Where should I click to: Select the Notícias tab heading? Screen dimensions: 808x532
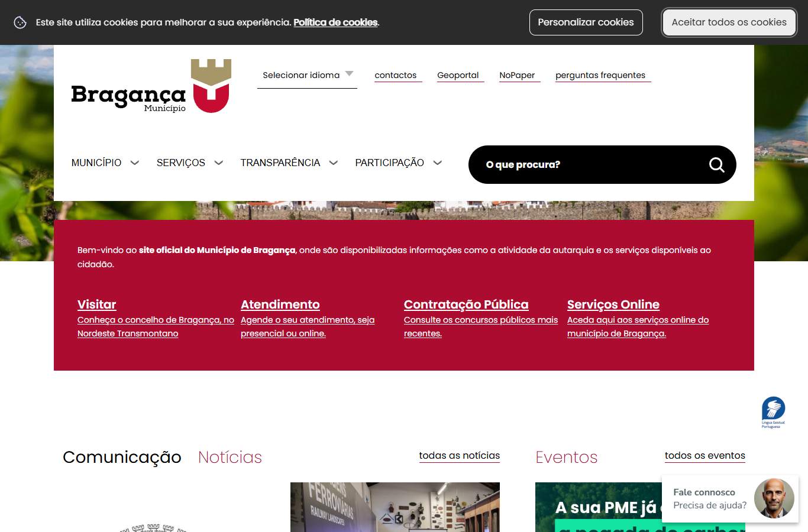(230, 457)
